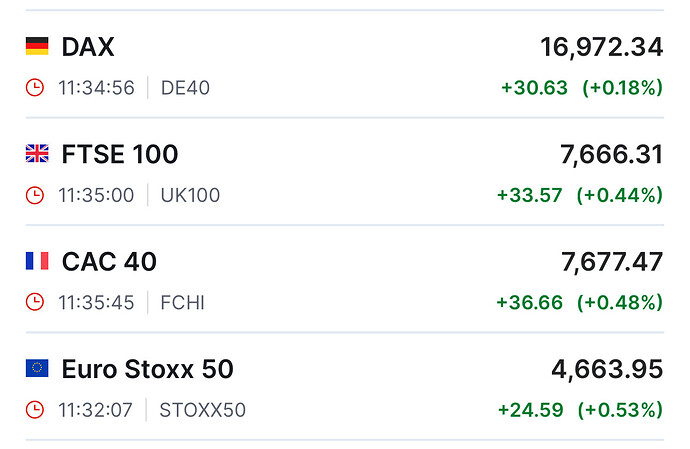Image resolution: width=690 pixels, height=449 pixels.
Task: Open the FTSE 100 index link
Action: 120,154
